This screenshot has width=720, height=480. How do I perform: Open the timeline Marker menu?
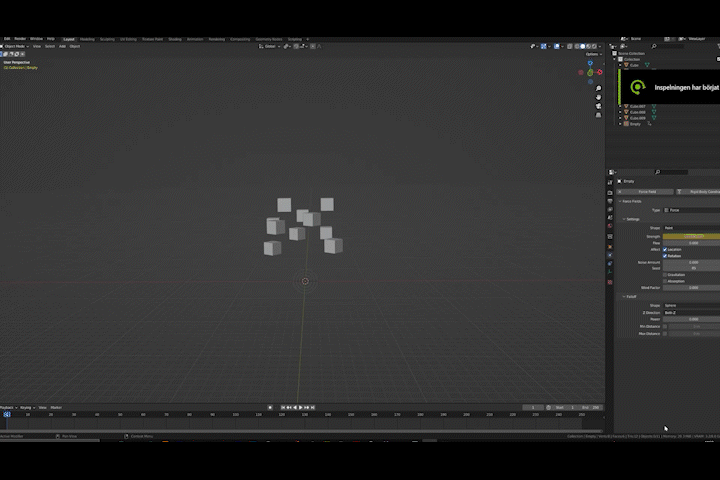coord(56,407)
